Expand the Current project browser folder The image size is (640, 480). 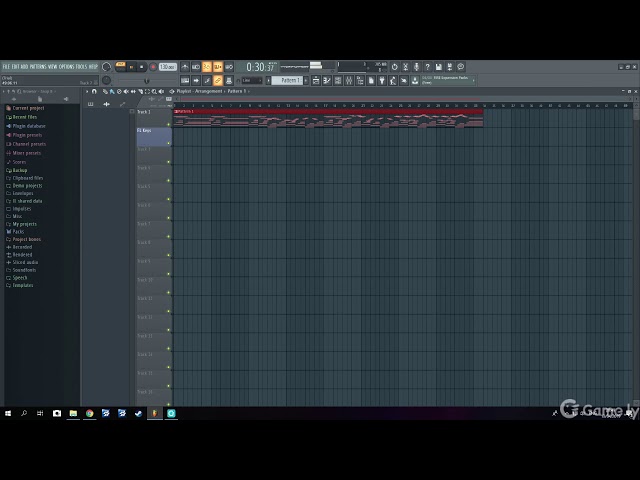[25, 108]
